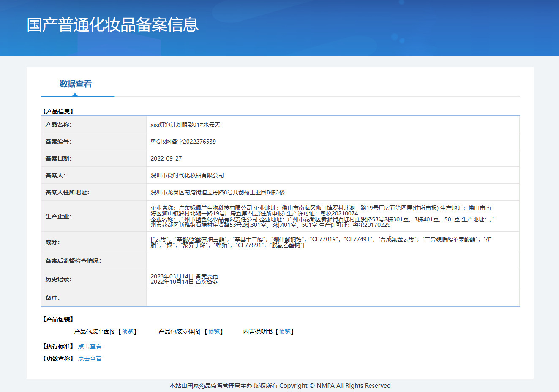Preview the 产品包装立体图 image

tap(214, 332)
